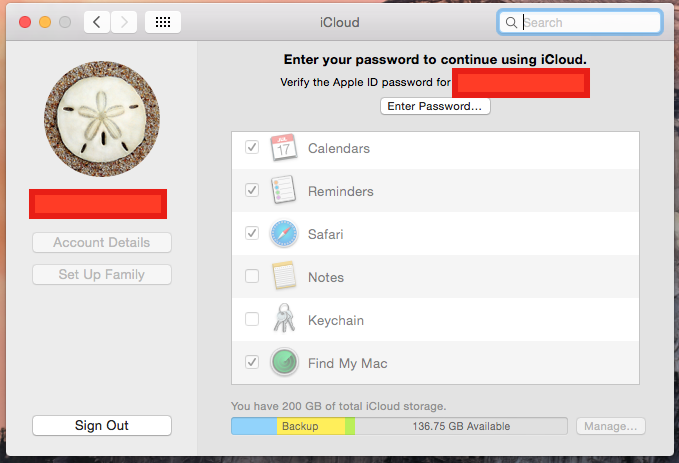Click the Manage… storage button
The height and width of the screenshot is (463, 679).
tap(611, 426)
